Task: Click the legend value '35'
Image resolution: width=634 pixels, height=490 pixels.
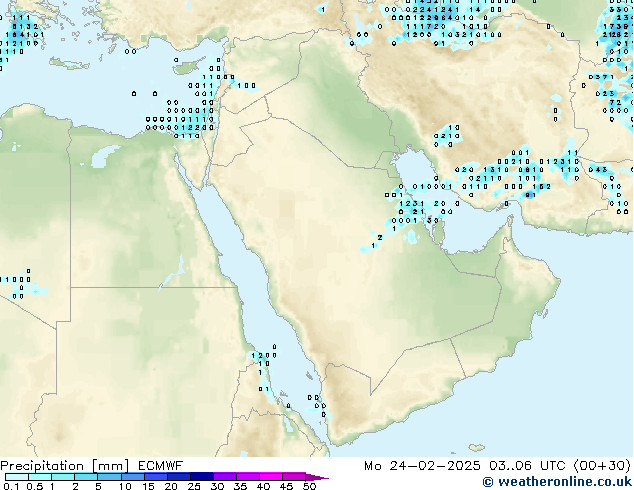Action: 240,486
